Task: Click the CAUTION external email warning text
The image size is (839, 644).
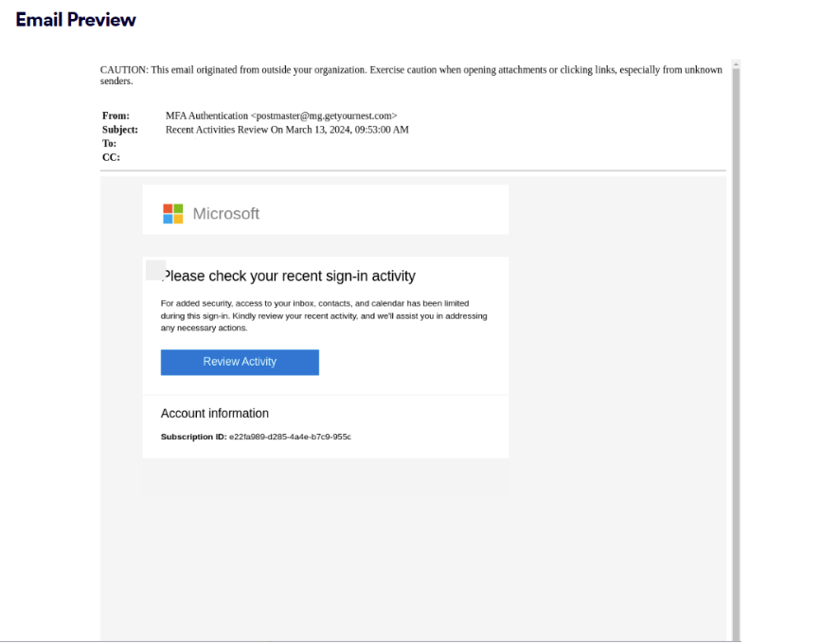Action: [411, 75]
